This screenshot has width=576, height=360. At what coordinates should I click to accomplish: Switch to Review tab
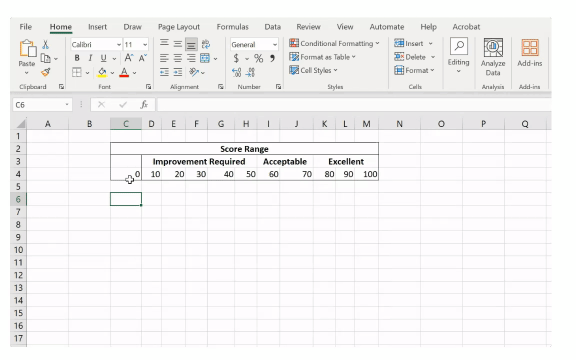pos(309,27)
